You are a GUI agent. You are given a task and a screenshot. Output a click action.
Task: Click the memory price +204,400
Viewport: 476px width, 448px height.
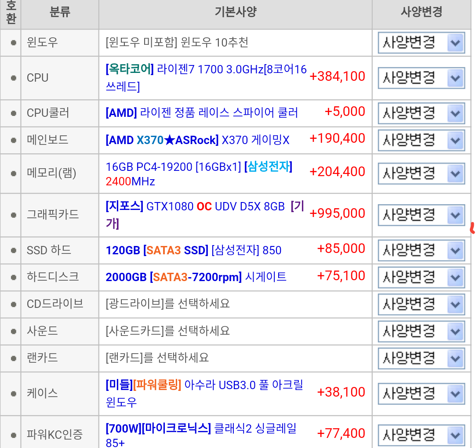337,172
